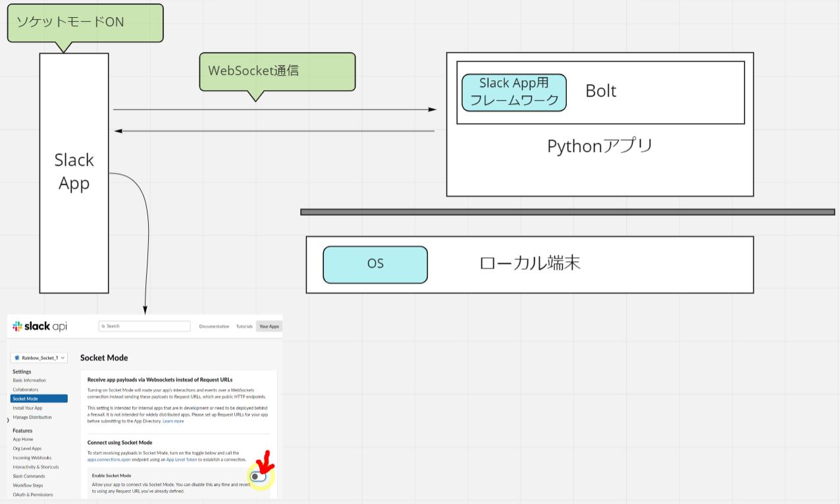Enable the Socket Mode toggle
The width and height of the screenshot is (840, 504).
pyautogui.click(x=259, y=476)
